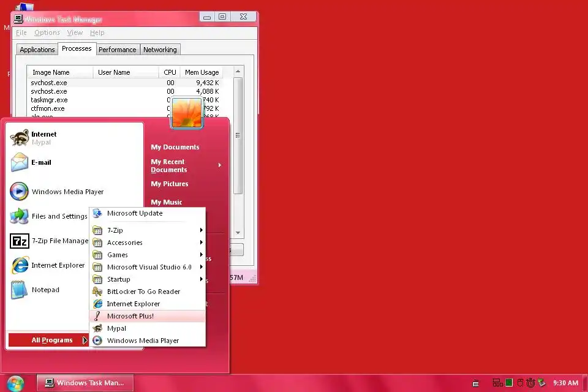588x392 pixels.
Task: Click Windows Task Manager taskbar button
Action: coord(85,383)
